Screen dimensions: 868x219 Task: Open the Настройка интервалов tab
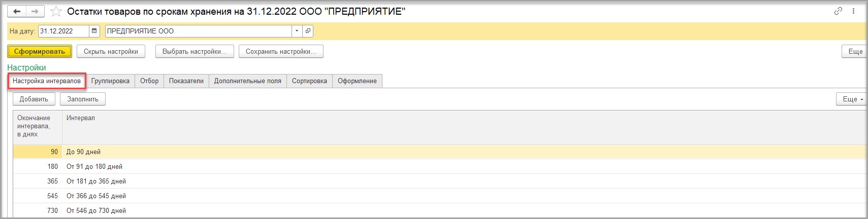pyautogui.click(x=47, y=81)
